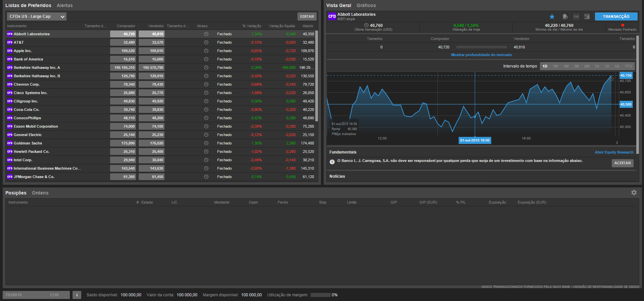
Task: Click the watchlist vertical scrollbar
Action: coord(317,76)
